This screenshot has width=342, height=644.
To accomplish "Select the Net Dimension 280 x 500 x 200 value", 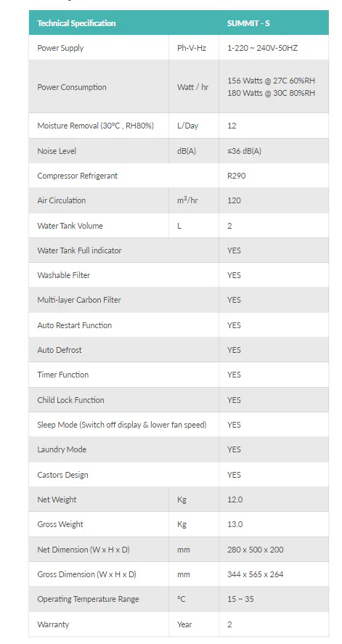I will (x=256, y=550).
